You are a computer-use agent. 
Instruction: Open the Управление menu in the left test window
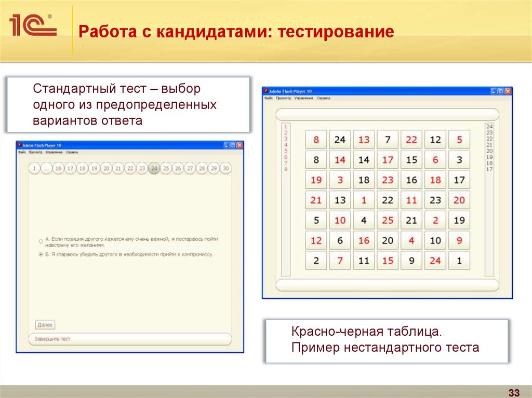[x=54, y=153]
